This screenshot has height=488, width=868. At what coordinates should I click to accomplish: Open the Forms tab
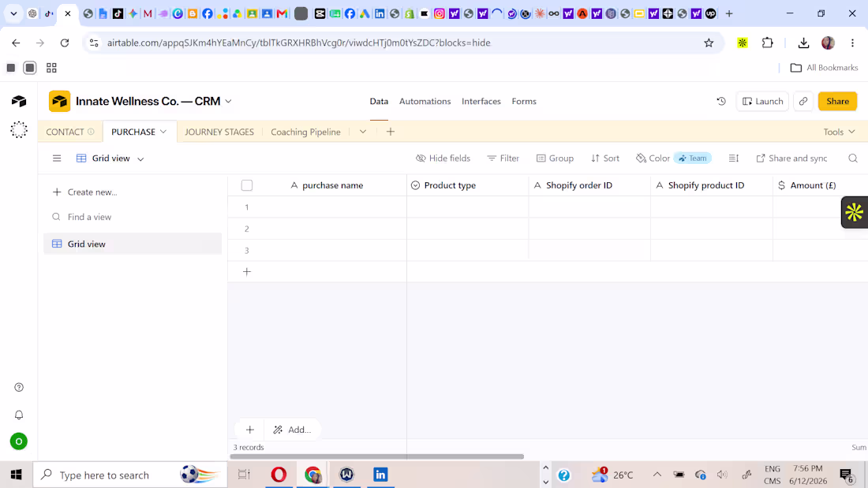pos(524,101)
